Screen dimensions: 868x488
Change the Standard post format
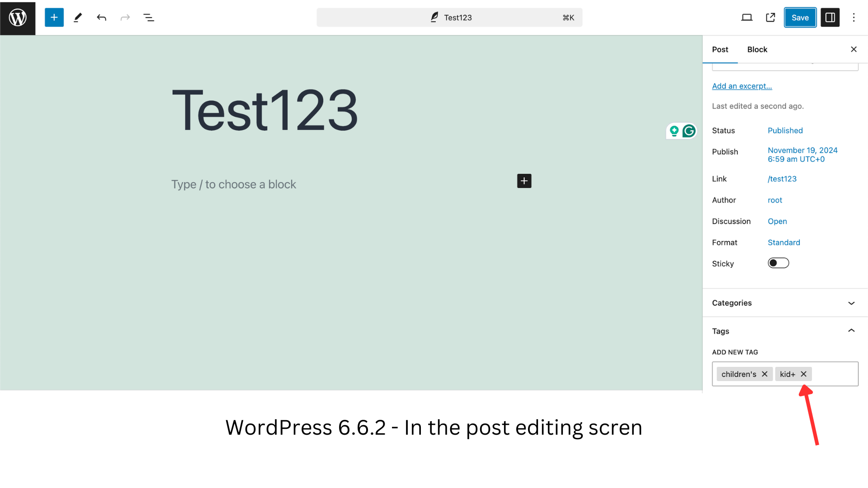click(784, 243)
